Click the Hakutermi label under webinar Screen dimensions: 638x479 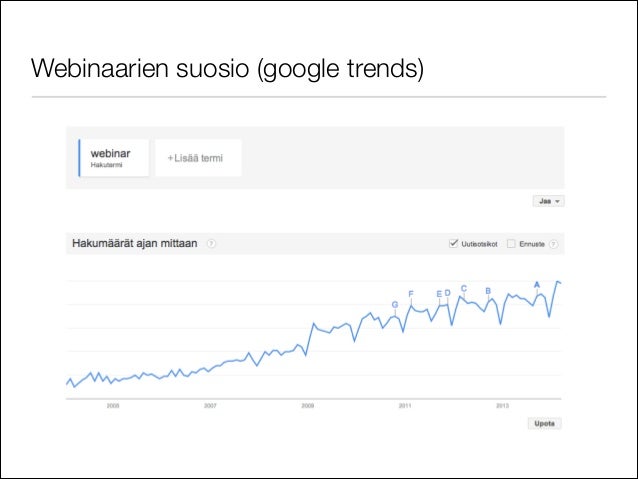point(106,165)
